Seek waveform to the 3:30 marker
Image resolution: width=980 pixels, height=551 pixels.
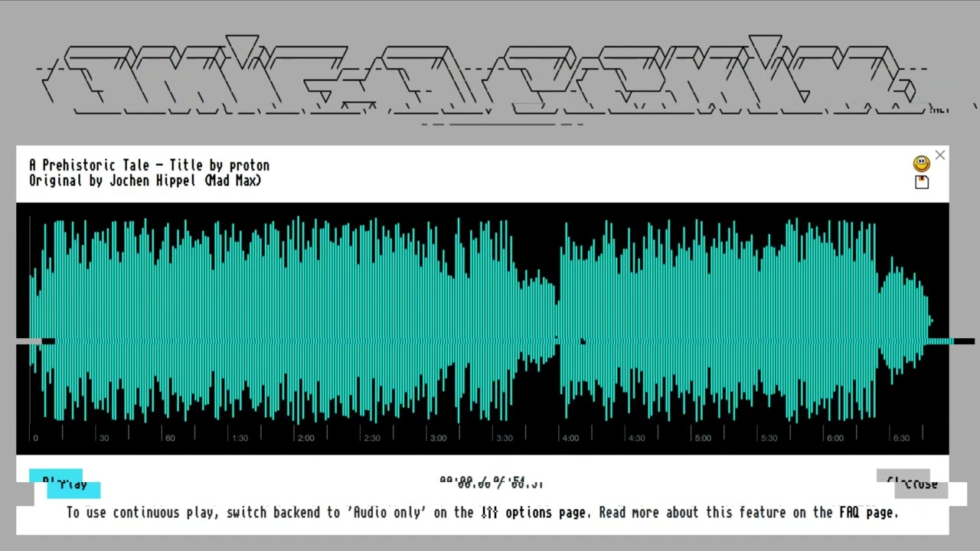[505, 438]
